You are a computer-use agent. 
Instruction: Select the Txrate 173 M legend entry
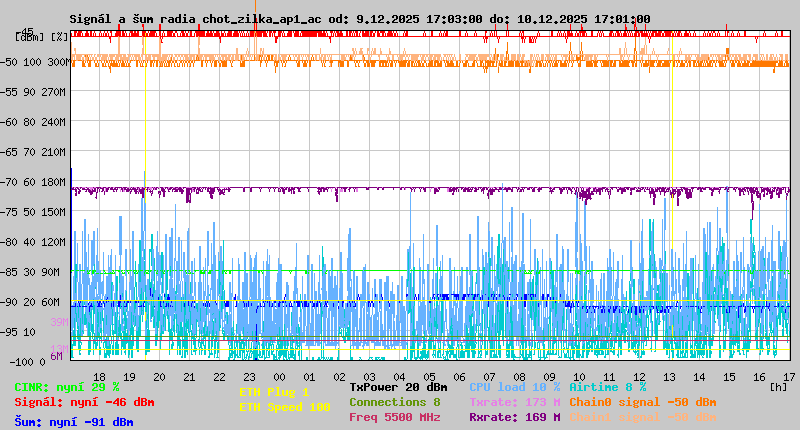tap(514, 402)
